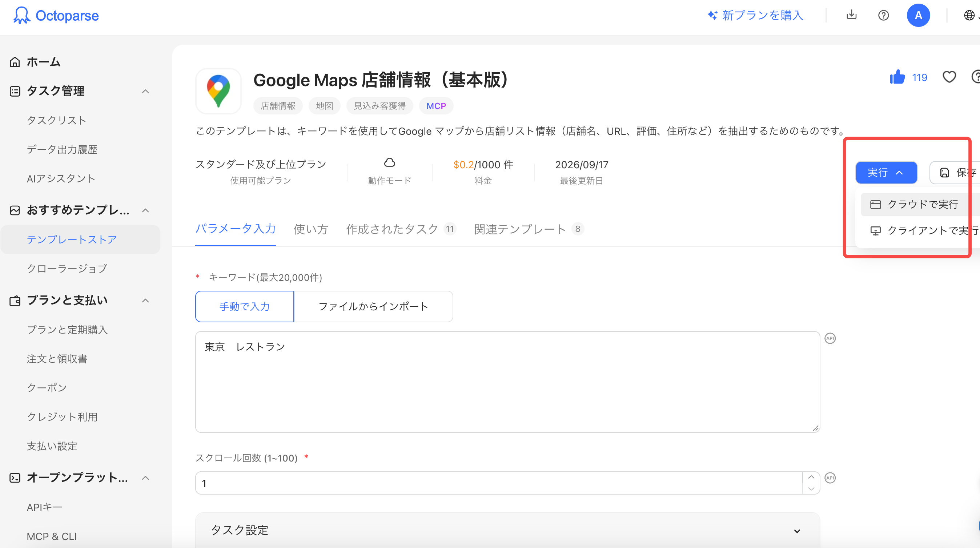Viewport: 980px width, 548px height.
Task: Expand the タスク設定 panel
Action: tap(507, 530)
